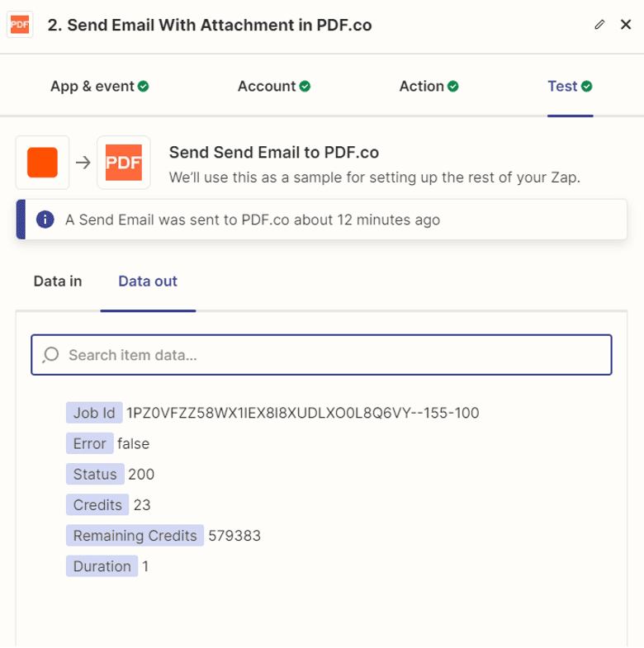Show the Data in tab
The image size is (644, 648).
58,281
